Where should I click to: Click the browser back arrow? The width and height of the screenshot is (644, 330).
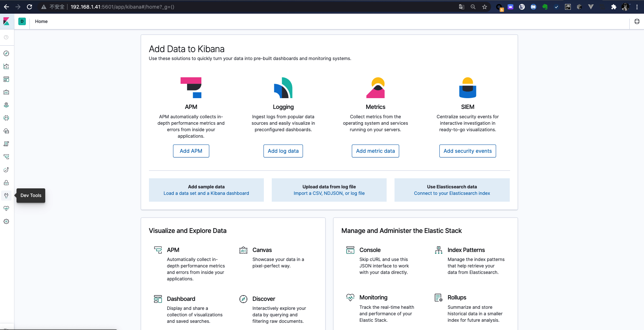click(6, 7)
